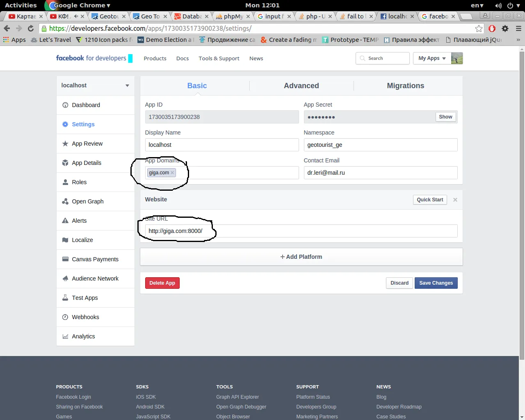
Task: Click the extensions gear icon in Chrome toolbar
Action: point(505,28)
